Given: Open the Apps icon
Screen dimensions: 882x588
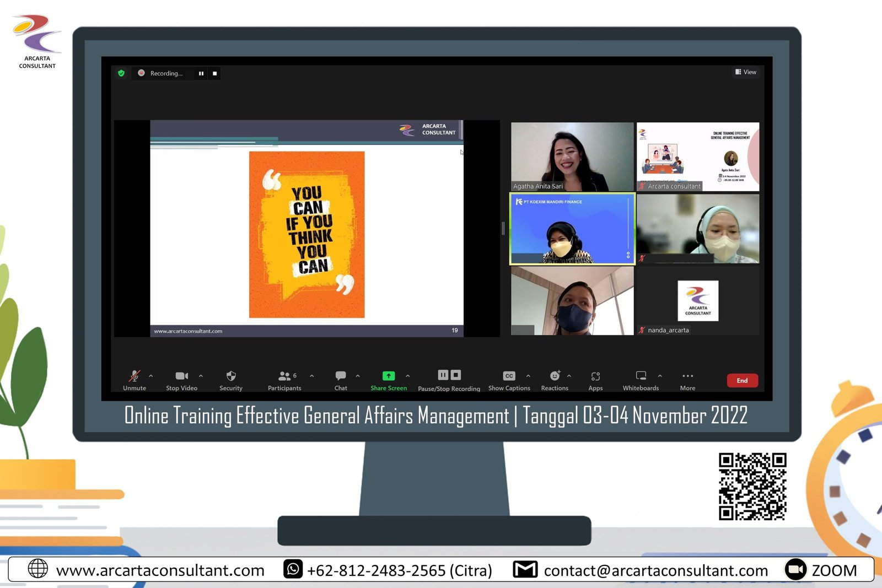Looking at the screenshot, I should coord(595,376).
